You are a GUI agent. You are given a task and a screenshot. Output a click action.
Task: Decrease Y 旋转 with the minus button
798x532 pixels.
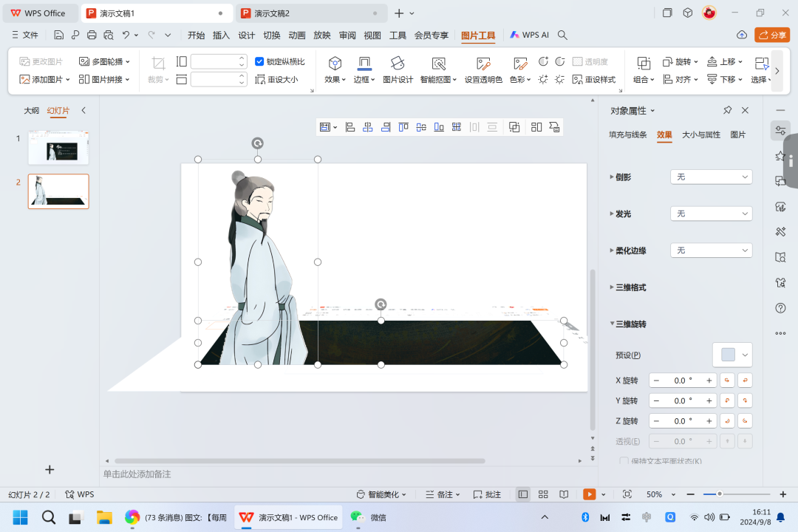coord(657,400)
